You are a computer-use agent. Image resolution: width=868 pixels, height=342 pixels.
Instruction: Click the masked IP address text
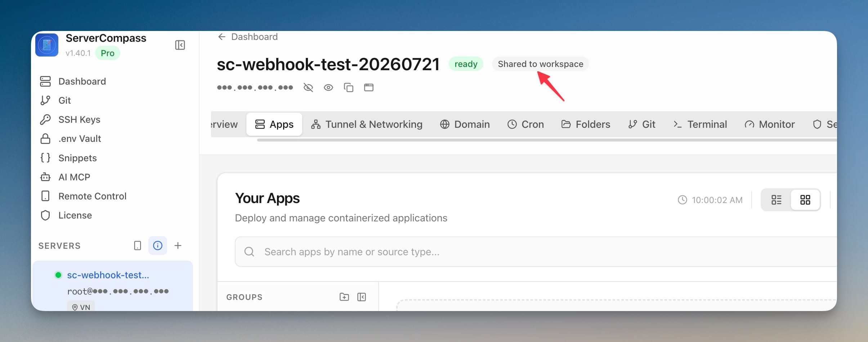tap(255, 87)
